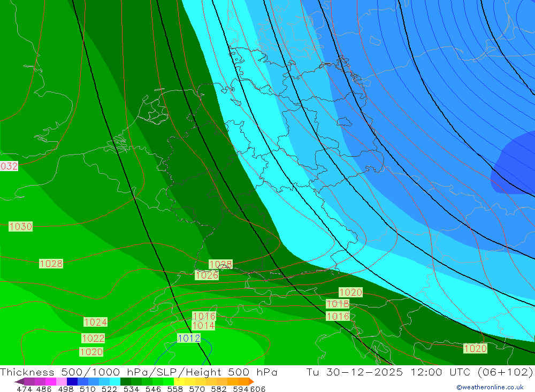Click the left arrow end of color scale
535x392 pixels.
coord(19,381)
